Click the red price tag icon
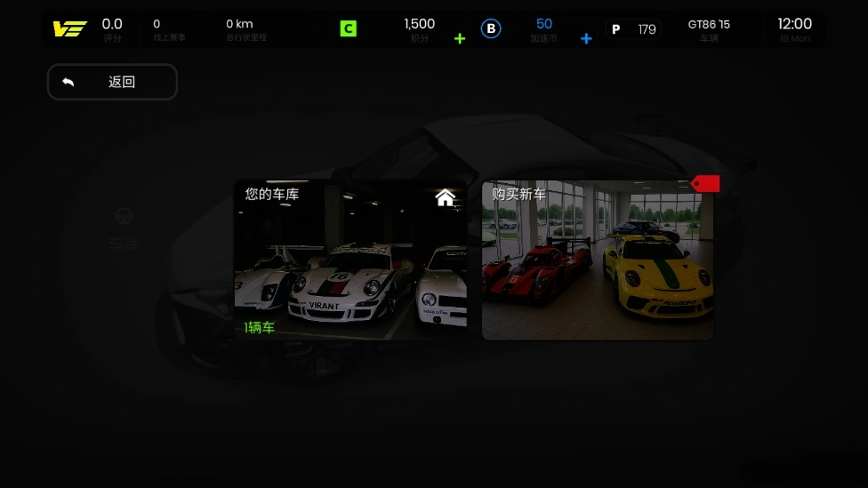The image size is (868, 488). coord(706,184)
